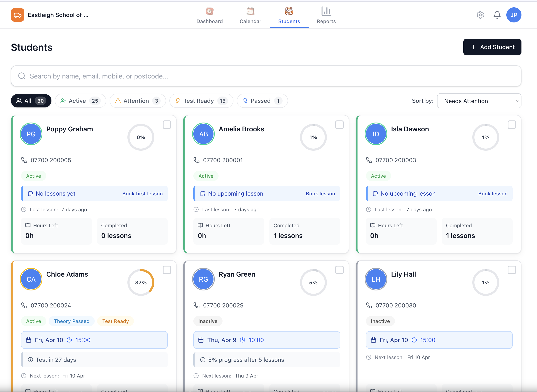Click the search magnifier icon
Image resolution: width=537 pixels, height=392 pixels.
tap(22, 76)
